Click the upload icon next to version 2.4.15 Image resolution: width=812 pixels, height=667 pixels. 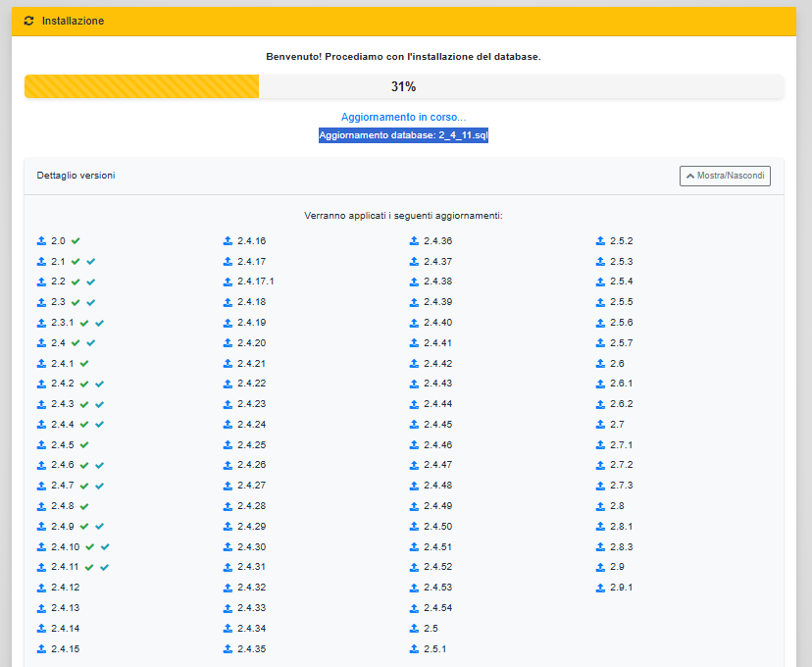[41, 649]
